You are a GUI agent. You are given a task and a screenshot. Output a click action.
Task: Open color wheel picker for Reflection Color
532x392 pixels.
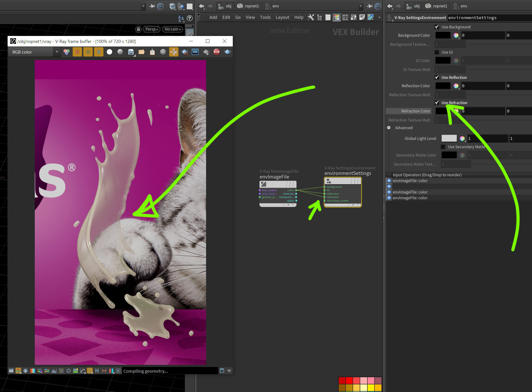(456, 86)
